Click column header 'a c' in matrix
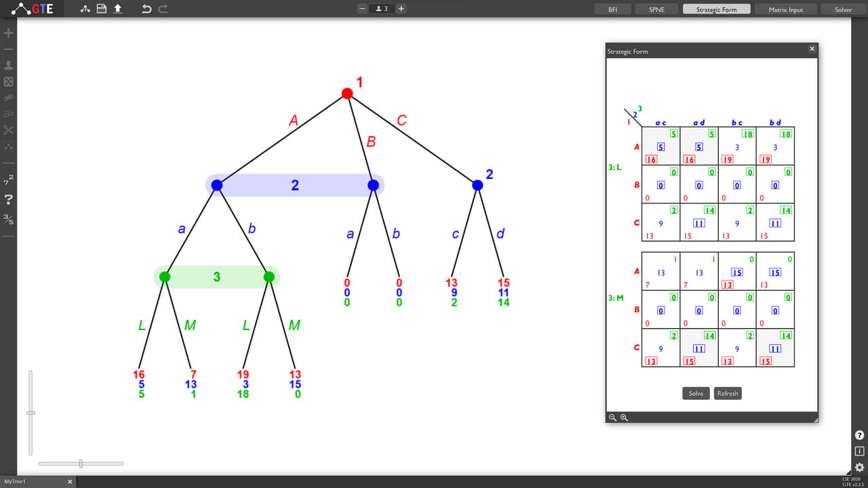868x488 pixels. (661, 122)
